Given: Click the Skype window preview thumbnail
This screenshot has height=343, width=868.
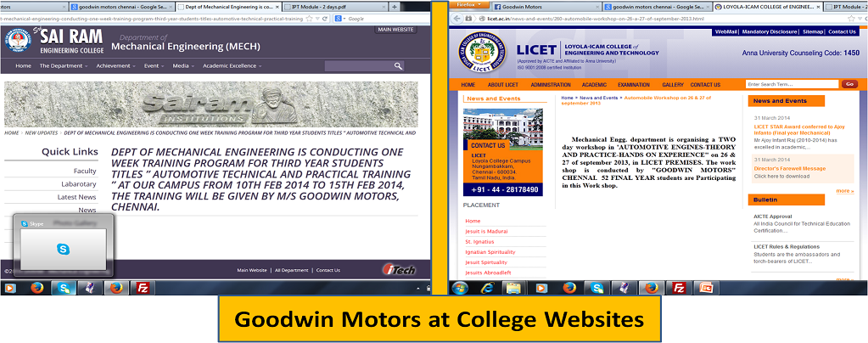Looking at the screenshot, I should pos(64,248).
